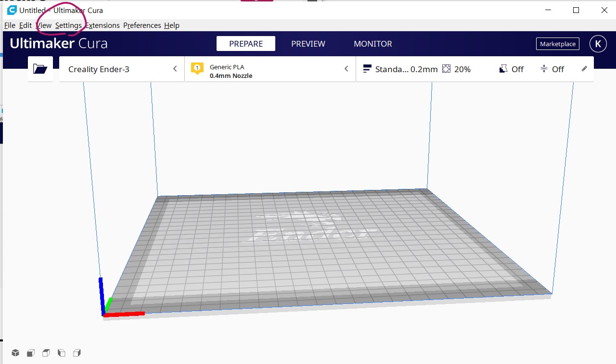Switch to the PREPARE stage
Image resolution: width=616 pixels, height=364 pixels.
246,44
